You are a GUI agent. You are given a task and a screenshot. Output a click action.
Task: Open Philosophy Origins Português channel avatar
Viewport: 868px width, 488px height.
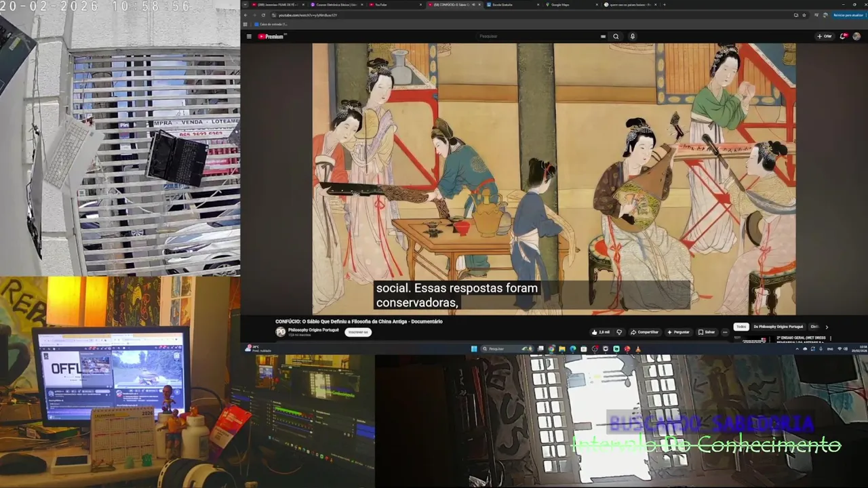pyautogui.click(x=281, y=331)
